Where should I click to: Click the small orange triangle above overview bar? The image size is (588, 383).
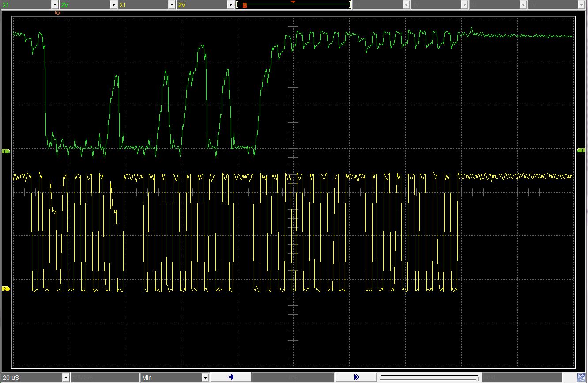click(x=293, y=1)
